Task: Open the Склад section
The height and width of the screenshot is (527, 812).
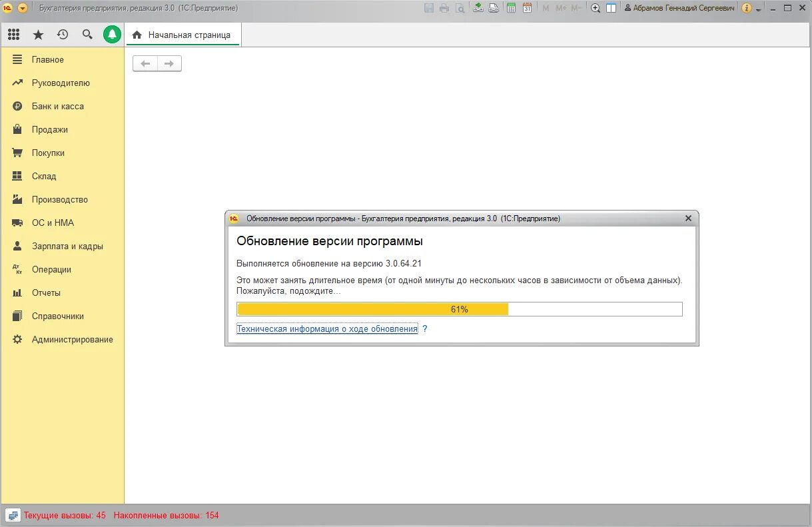Action: pyautogui.click(x=63, y=176)
